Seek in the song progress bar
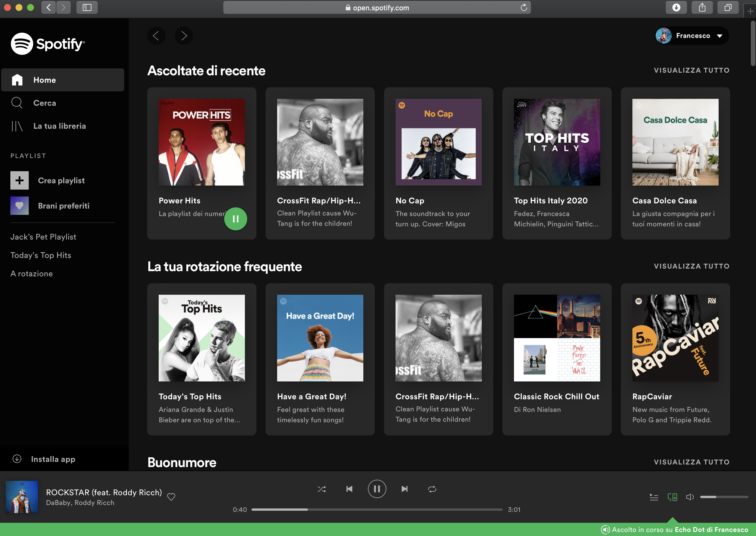The height and width of the screenshot is (536, 756). [377, 510]
